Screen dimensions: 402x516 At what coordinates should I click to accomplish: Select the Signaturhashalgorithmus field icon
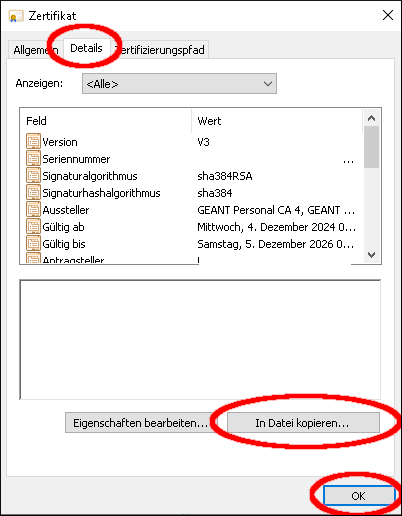coord(33,192)
